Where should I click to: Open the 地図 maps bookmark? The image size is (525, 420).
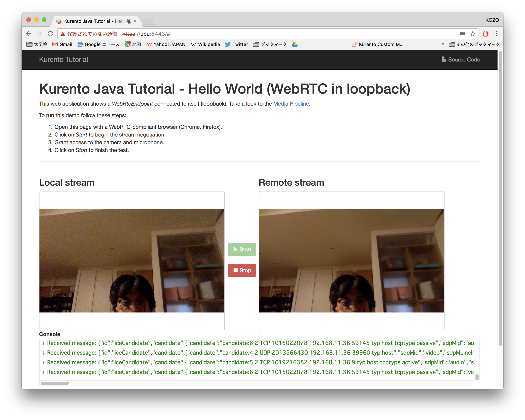(133, 44)
